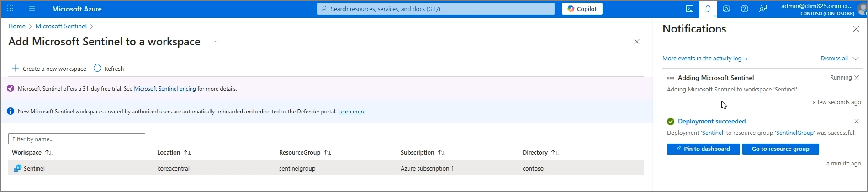Open the admin account menu
The height and width of the screenshot is (192, 868).
click(x=823, y=9)
